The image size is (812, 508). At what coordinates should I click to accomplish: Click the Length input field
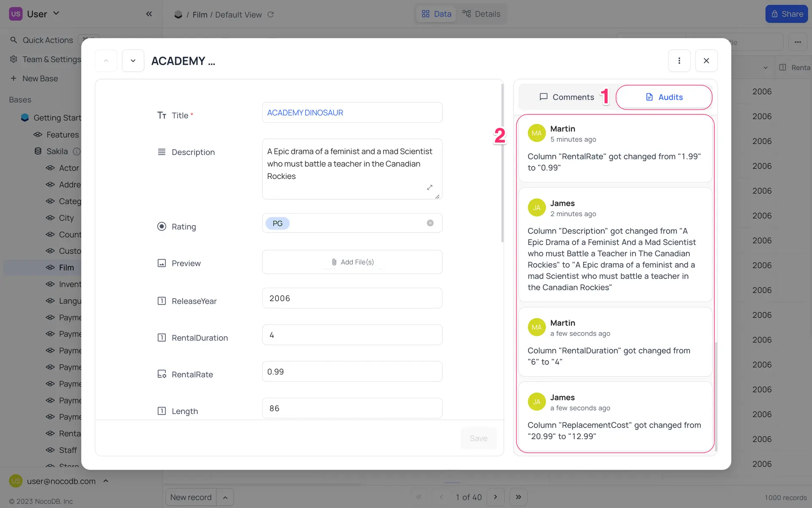[x=352, y=408]
